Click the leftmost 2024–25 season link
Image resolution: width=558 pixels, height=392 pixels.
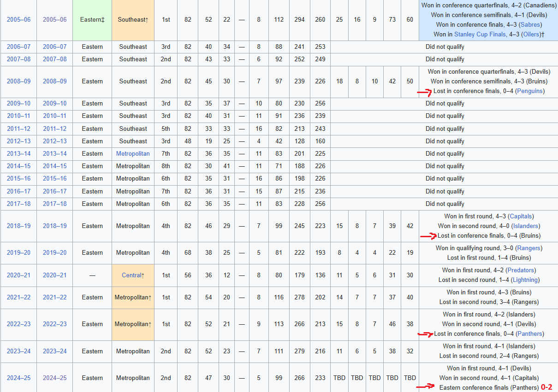(18, 378)
